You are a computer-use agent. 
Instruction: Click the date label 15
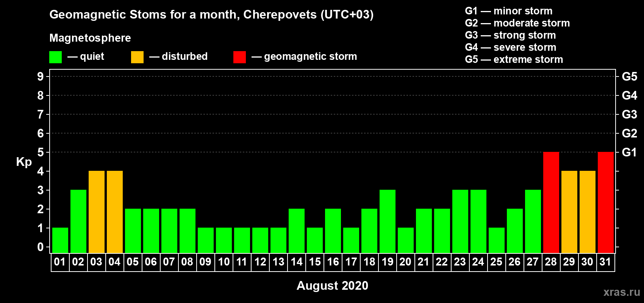pos(314,262)
